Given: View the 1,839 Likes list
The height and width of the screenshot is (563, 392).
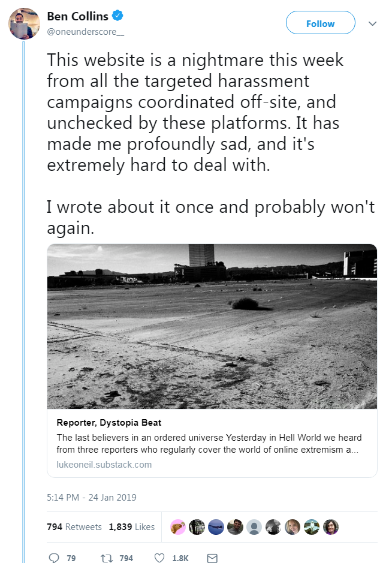Looking at the screenshot, I should point(132,527).
